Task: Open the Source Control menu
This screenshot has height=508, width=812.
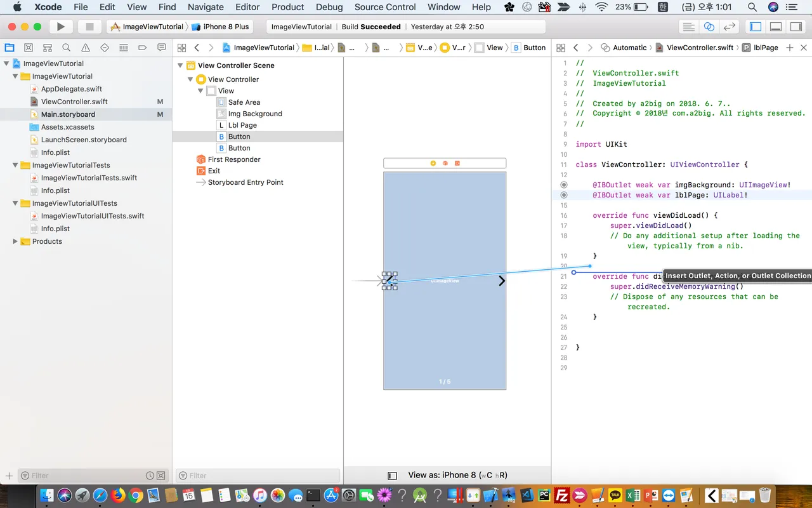Action: (385, 7)
